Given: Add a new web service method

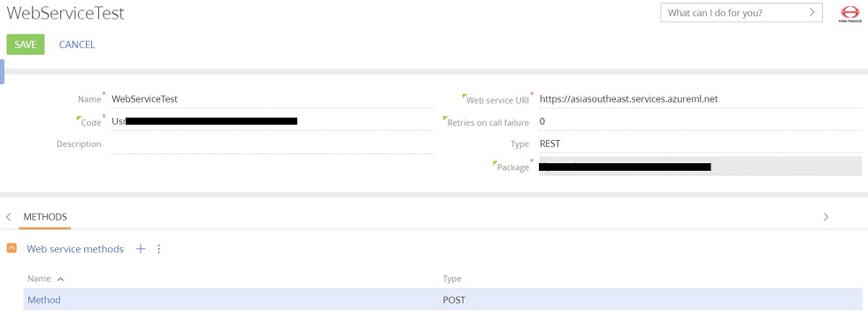Looking at the screenshot, I should (141, 249).
